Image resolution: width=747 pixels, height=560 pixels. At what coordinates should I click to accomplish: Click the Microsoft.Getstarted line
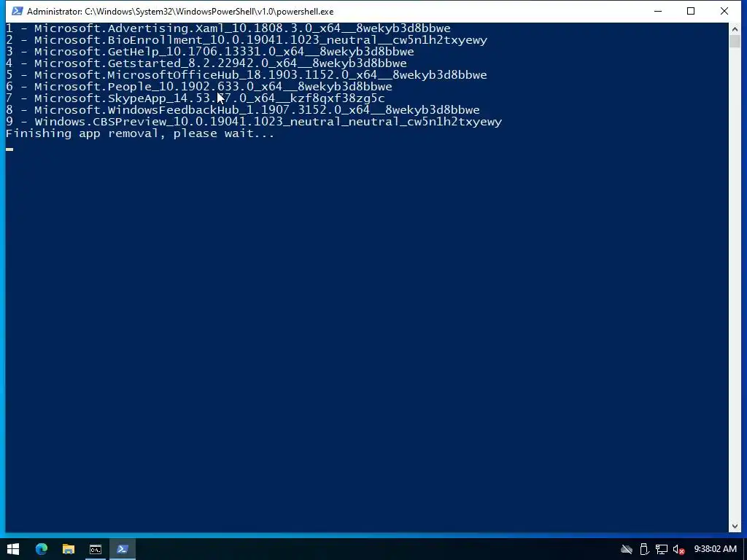click(x=206, y=63)
